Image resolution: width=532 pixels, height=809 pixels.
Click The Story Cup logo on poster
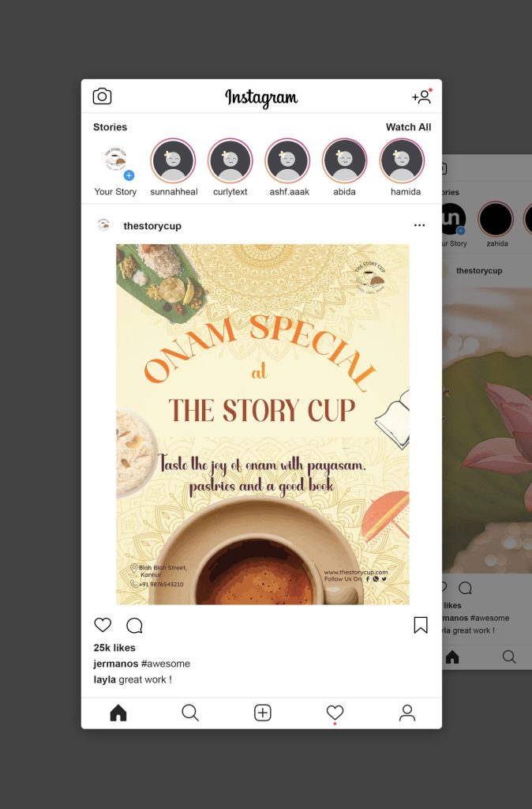click(370, 278)
